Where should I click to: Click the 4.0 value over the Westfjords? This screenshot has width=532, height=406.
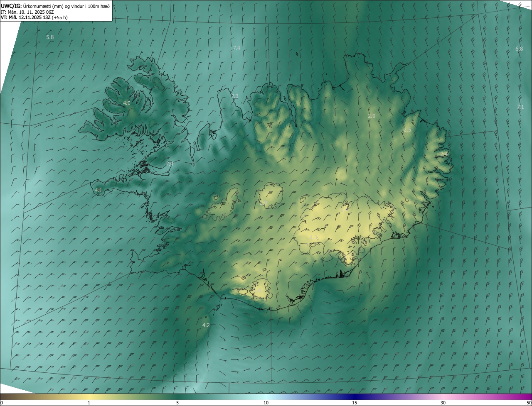pos(127,103)
